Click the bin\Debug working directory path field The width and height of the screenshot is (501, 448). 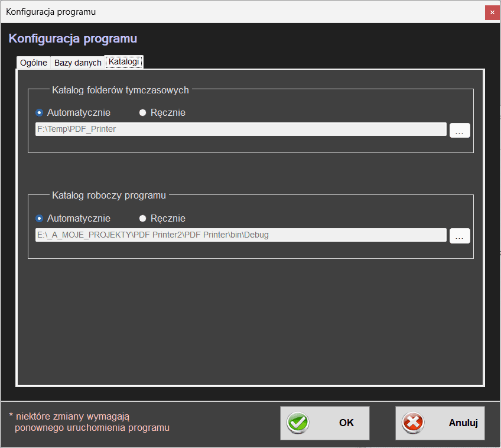tap(240, 235)
